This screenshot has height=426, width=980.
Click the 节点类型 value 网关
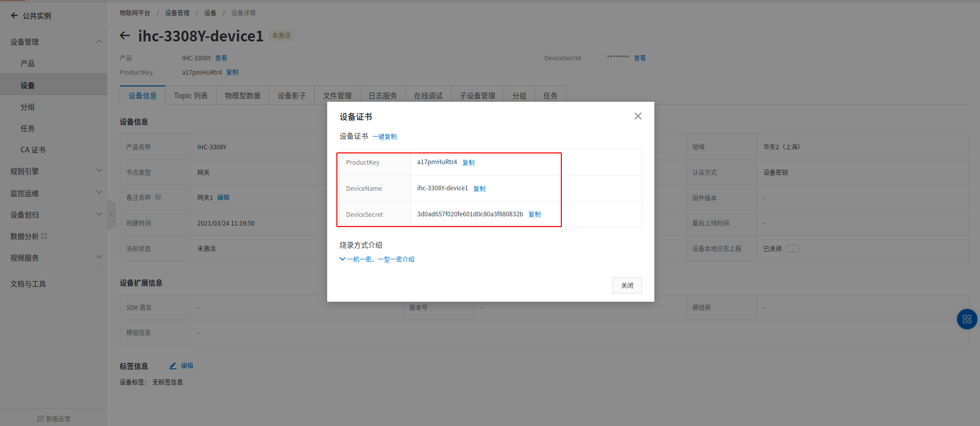(x=203, y=172)
